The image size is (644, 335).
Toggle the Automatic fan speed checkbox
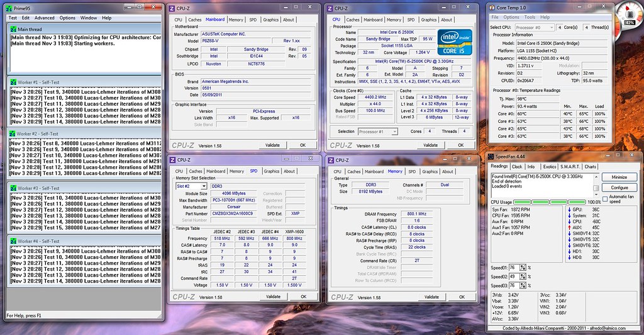click(605, 199)
